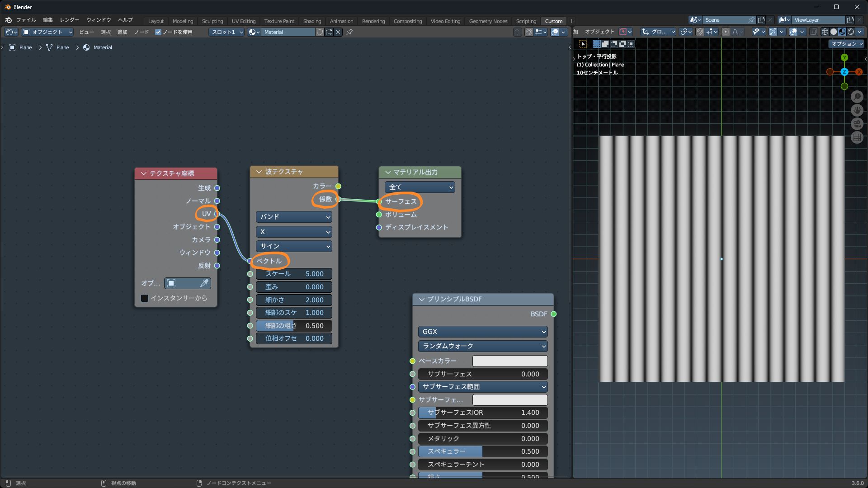
Task: Open the レンダー menu
Action: pos(69,20)
